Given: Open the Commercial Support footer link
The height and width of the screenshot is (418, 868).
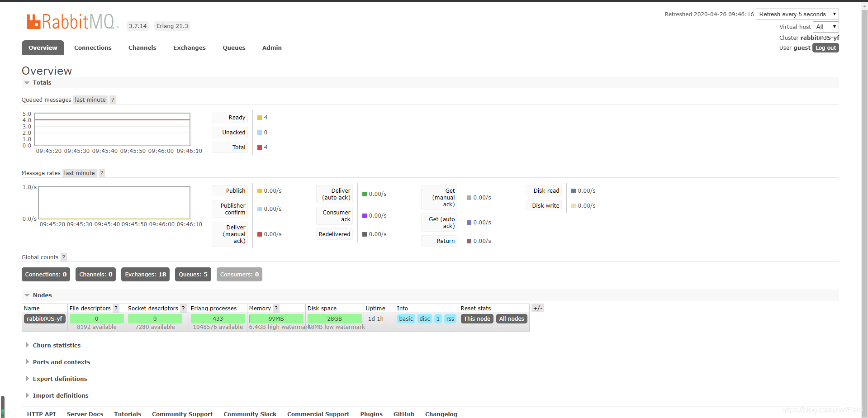Looking at the screenshot, I should 318,414.
